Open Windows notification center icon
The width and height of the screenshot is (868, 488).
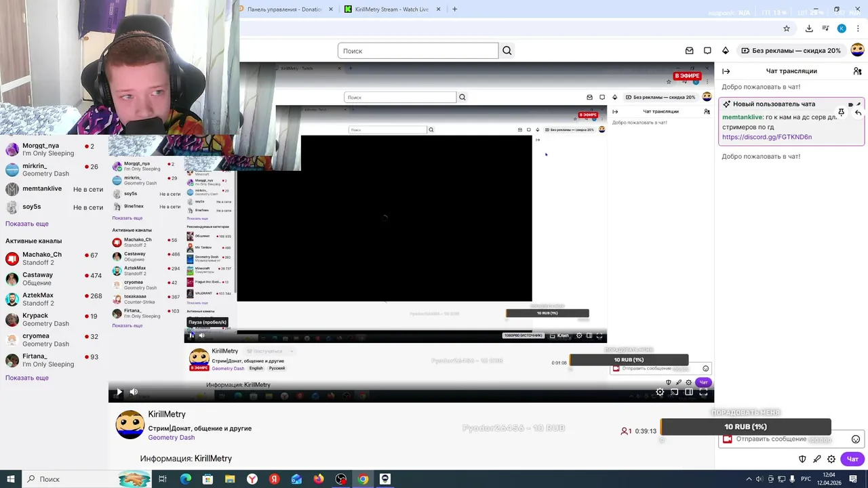(853, 479)
